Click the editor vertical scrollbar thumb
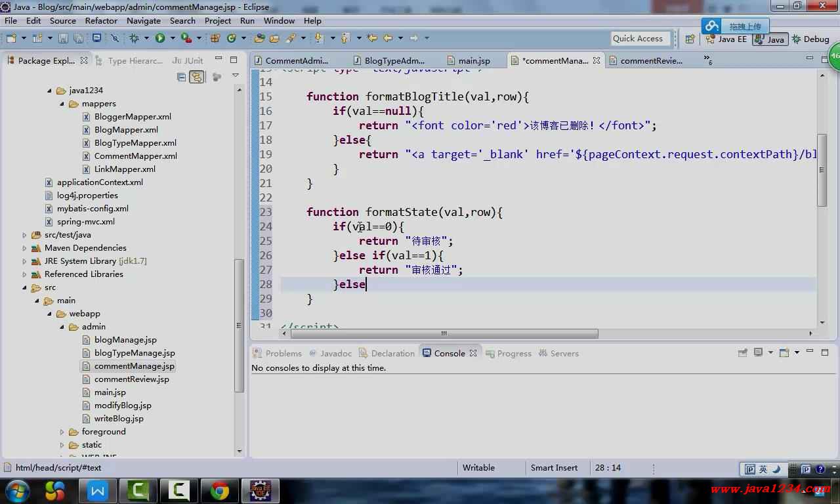Screen dimensions: 840x504 coord(822,171)
